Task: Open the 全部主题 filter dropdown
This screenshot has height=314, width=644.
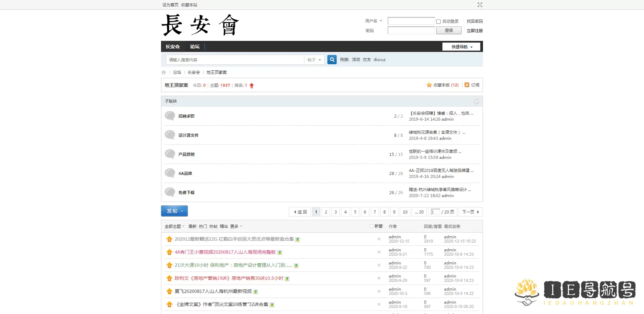Action: pyautogui.click(x=174, y=227)
